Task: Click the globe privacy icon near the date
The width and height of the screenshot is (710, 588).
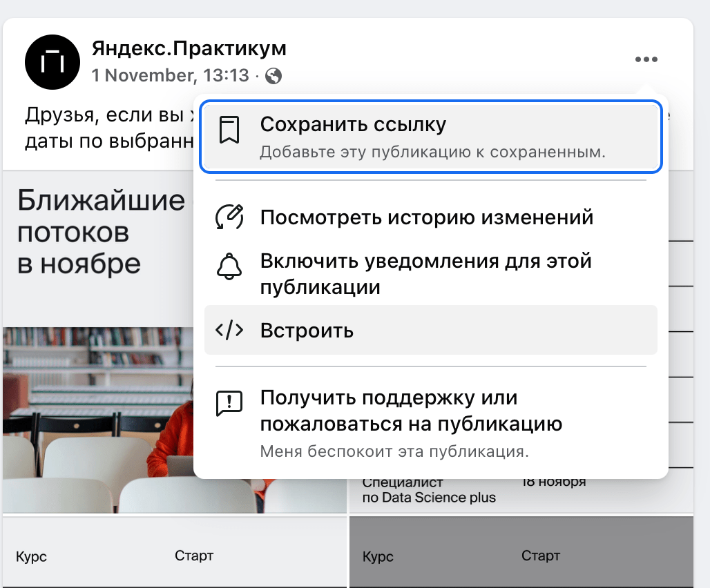Action: 275,76
